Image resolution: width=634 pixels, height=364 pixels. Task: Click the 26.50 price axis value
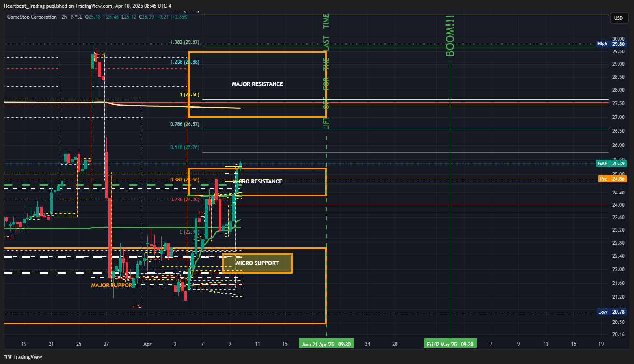tap(618, 131)
